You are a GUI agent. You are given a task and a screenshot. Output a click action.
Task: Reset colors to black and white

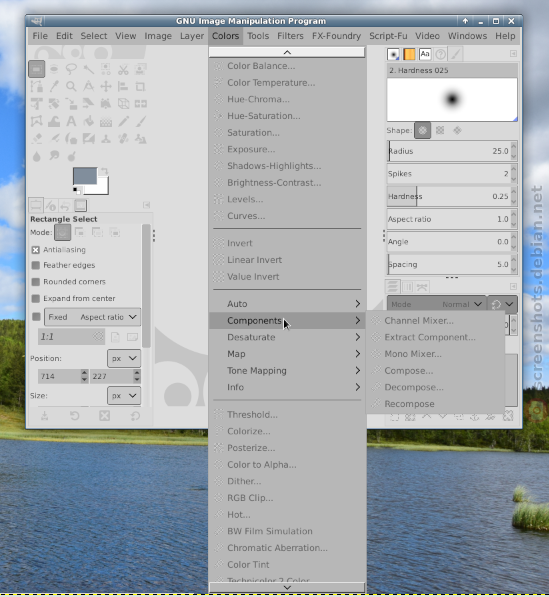point(77,190)
